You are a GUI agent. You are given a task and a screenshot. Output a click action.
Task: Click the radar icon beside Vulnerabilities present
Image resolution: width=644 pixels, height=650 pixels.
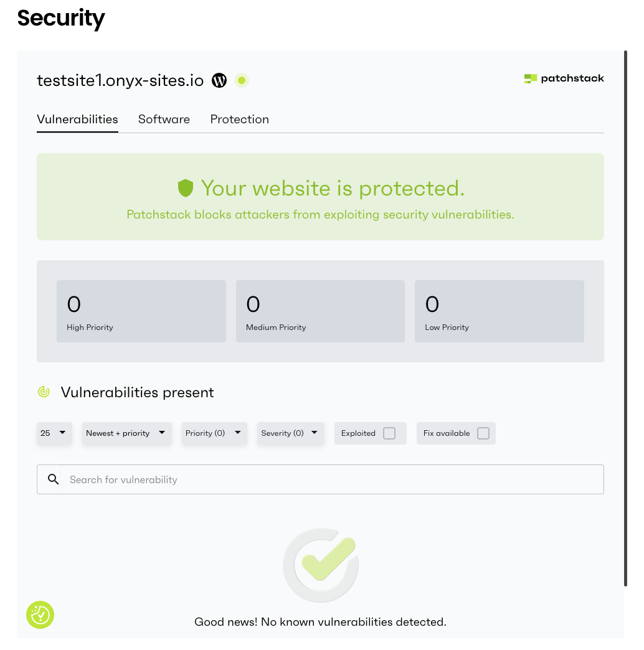44,392
